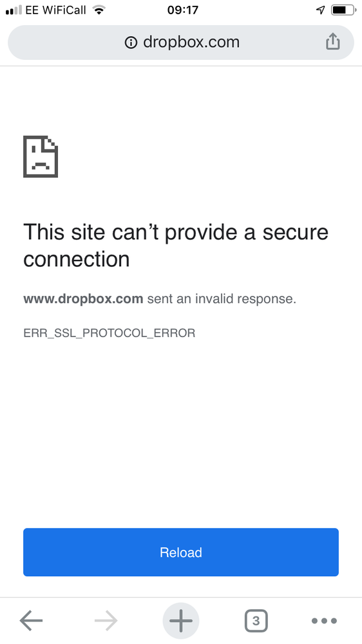Screen dimensions: 362x644
Task: Tap the ERR_SSL_PROTOCOL_ERROR code text
Action: pyautogui.click(x=109, y=333)
